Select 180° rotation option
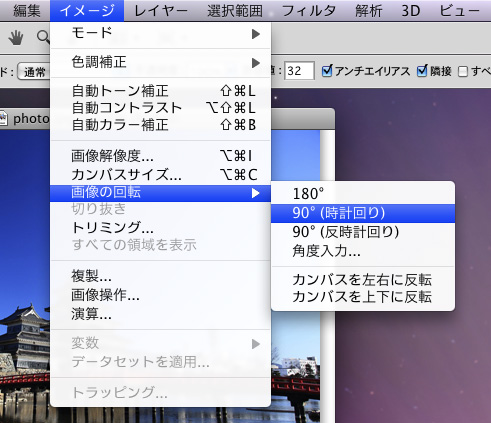491x423 pixels. (363, 194)
